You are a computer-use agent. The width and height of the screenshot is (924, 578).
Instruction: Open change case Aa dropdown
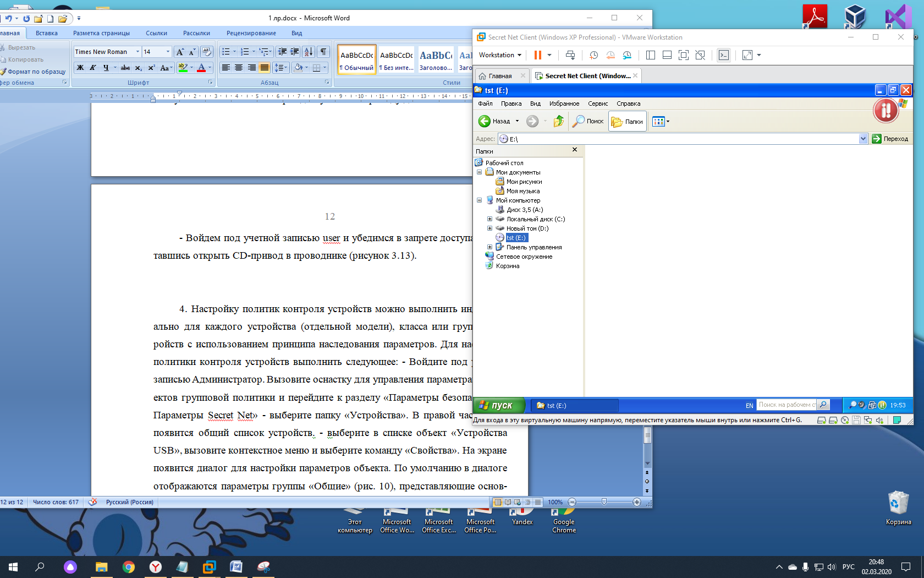166,68
